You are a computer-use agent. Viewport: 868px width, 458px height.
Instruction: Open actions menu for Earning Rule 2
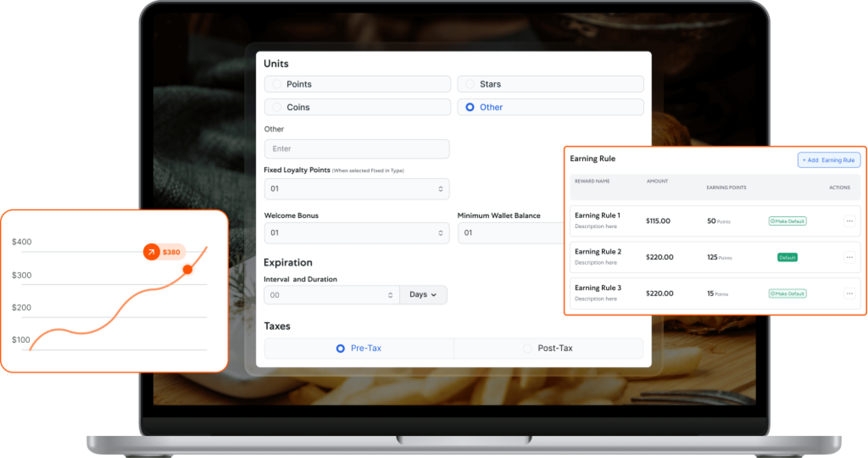[849, 257]
